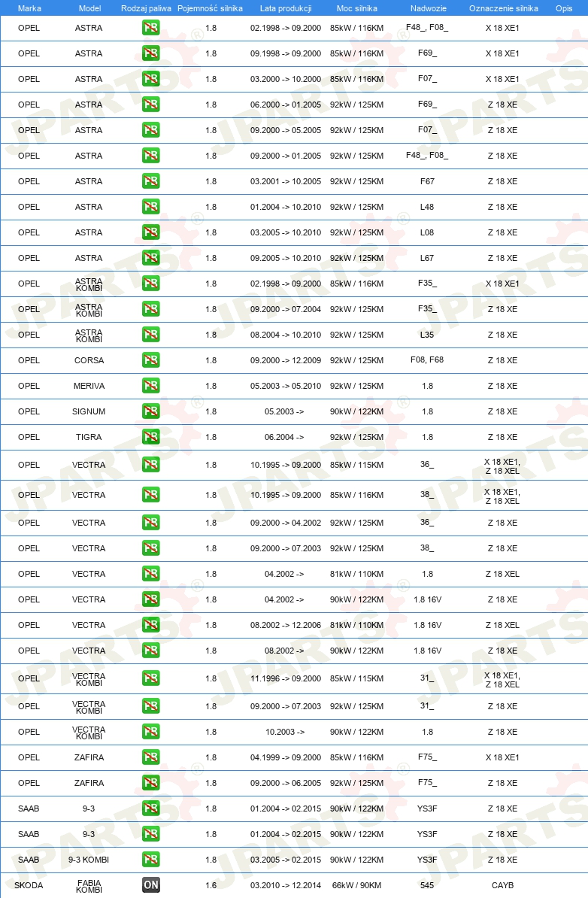Select the FABIA KOMBI model cell

(x=89, y=886)
